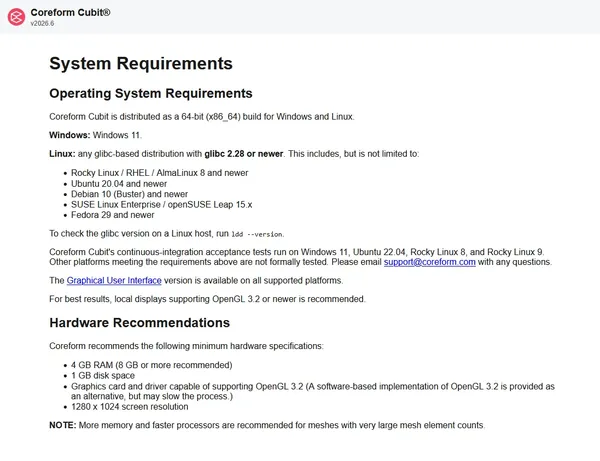Click the System Requirements main heading

[141, 63]
